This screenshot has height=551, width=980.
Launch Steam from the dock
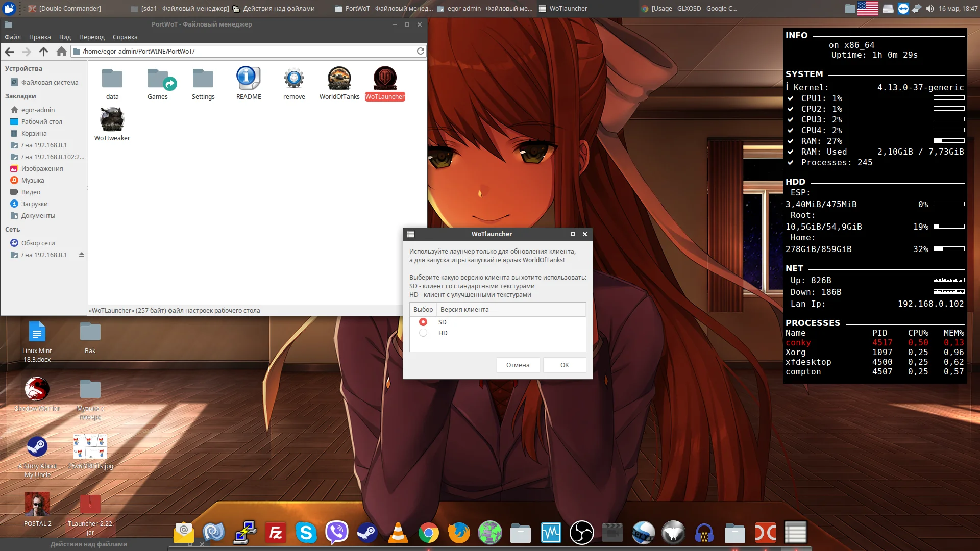pyautogui.click(x=367, y=533)
